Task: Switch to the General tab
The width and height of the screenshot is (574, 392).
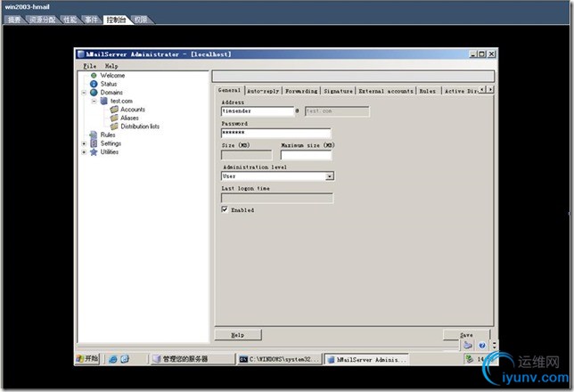Action: [230, 90]
